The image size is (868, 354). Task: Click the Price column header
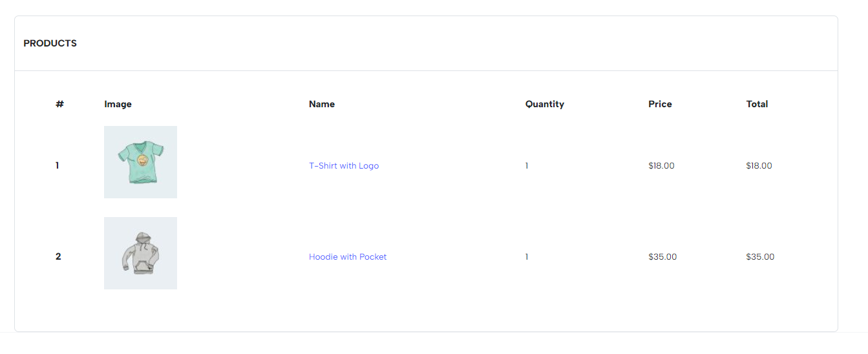point(660,104)
